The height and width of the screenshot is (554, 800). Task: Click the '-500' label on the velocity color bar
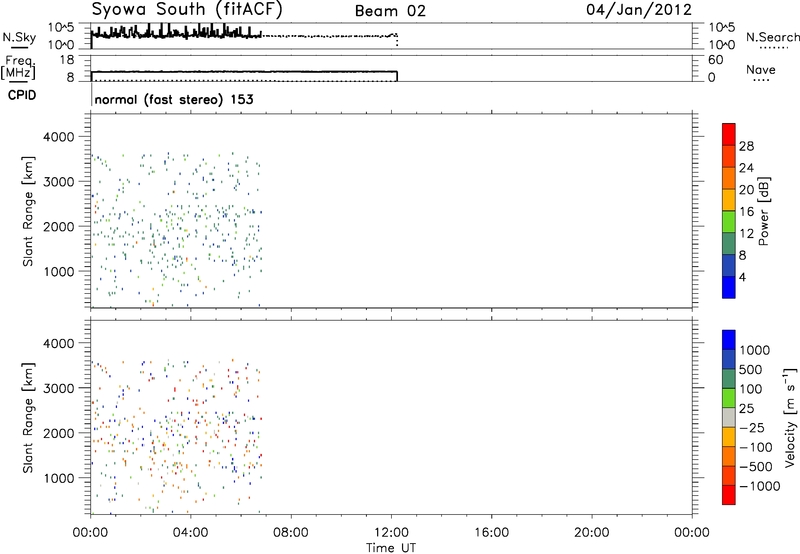click(x=756, y=466)
